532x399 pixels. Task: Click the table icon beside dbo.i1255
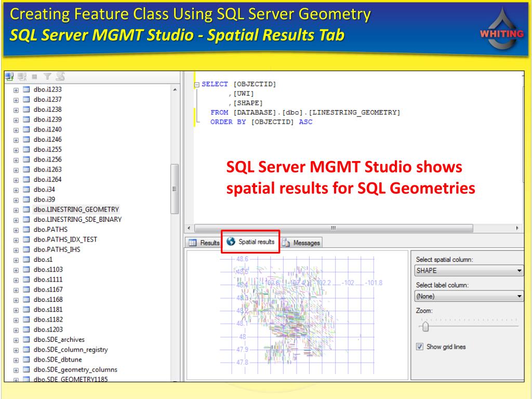pyautogui.click(x=26, y=150)
